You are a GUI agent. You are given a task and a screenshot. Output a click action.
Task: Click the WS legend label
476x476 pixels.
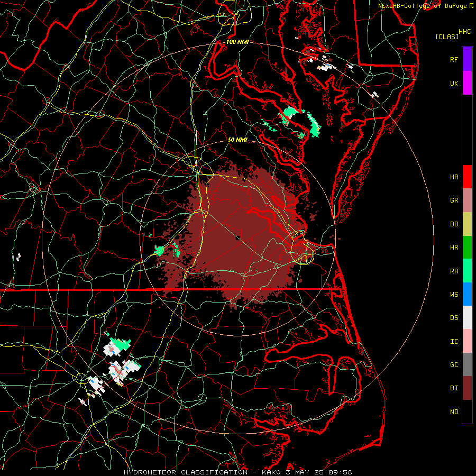(454, 295)
